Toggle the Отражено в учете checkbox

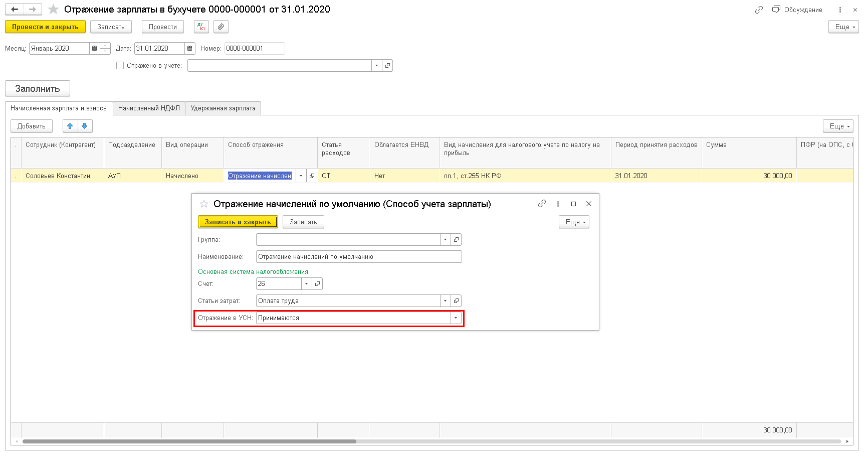click(120, 65)
